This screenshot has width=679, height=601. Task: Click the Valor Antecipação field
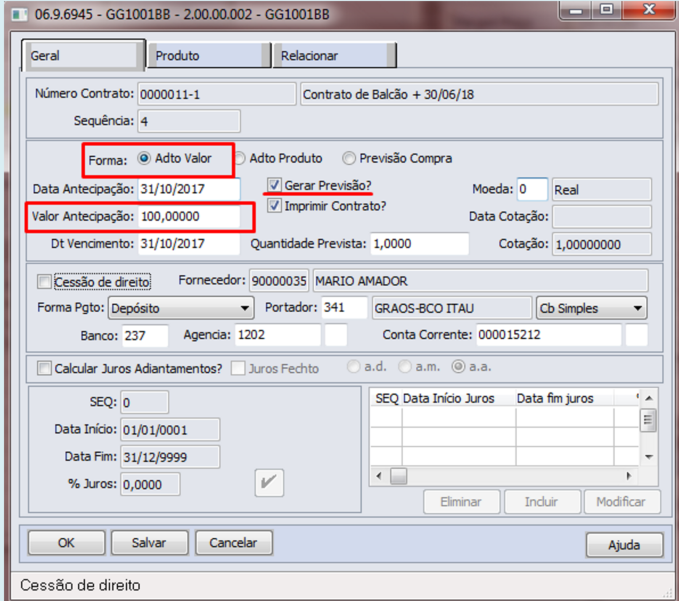[x=189, y=216]
